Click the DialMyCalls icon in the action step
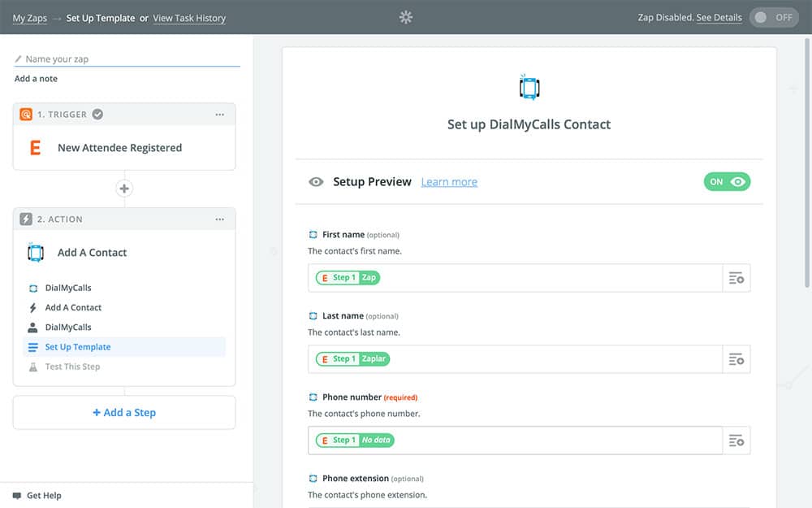This screenshot has height=508, width=812. tap(35, 253)
